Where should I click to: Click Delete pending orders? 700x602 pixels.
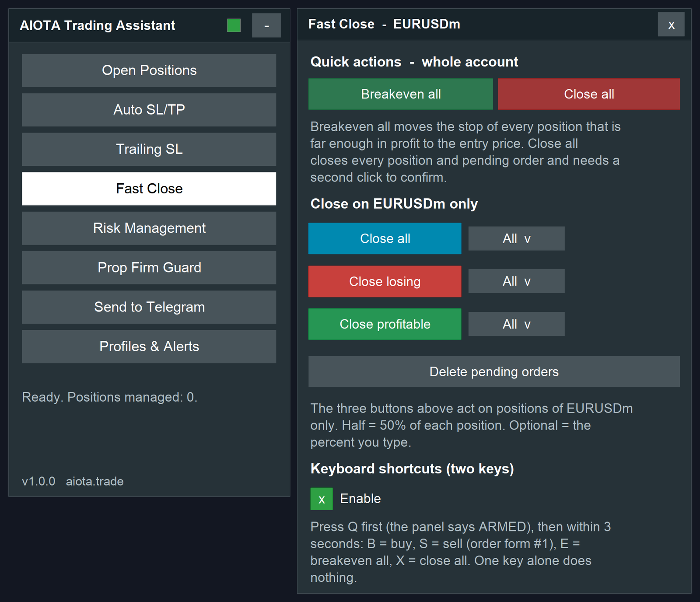[x=494, y=371]
